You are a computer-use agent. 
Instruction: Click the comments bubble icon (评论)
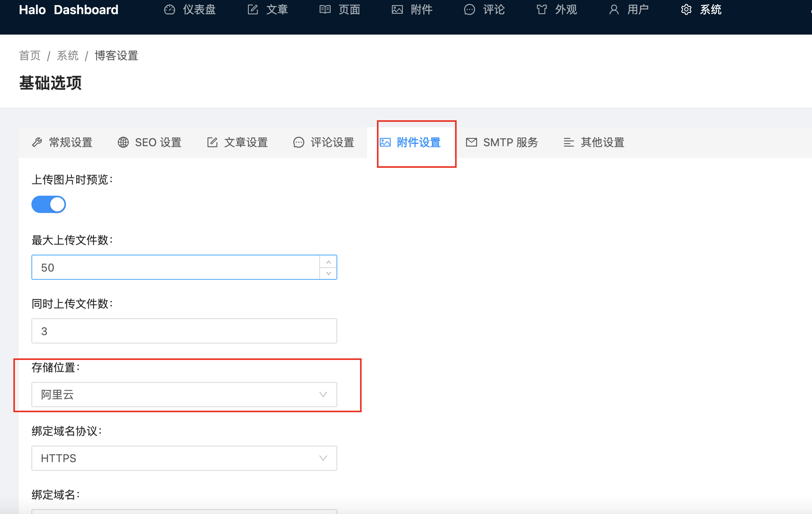tap(470, 10)
